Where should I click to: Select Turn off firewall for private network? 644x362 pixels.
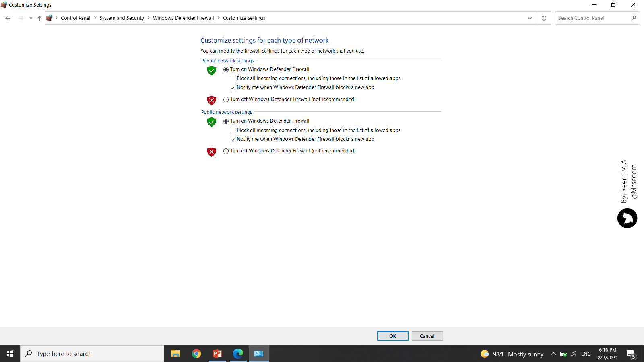226,99
